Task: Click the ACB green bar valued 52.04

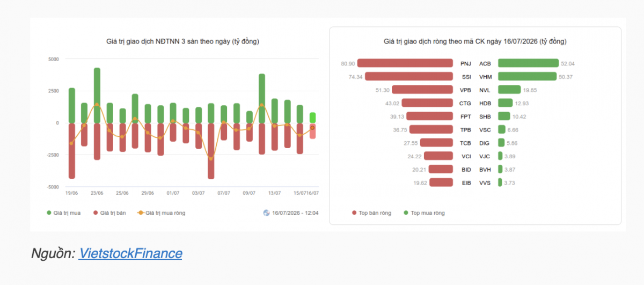Action: click(x=528, y=63)
